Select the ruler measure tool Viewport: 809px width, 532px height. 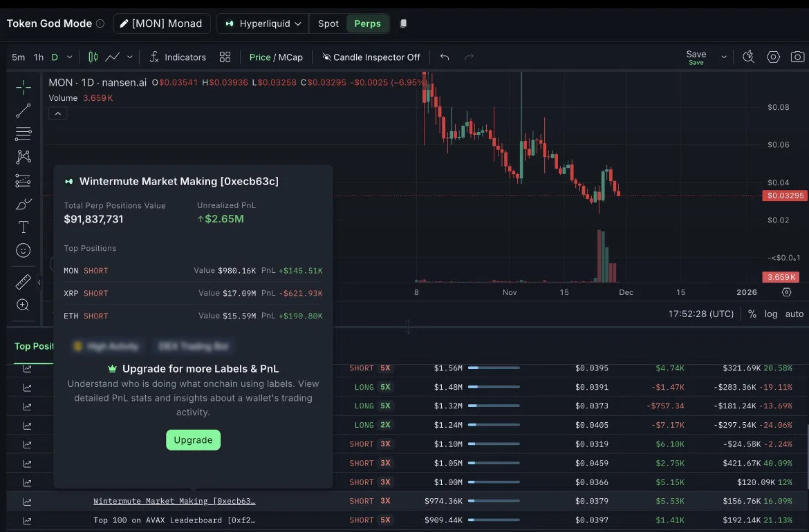(24, 282)
